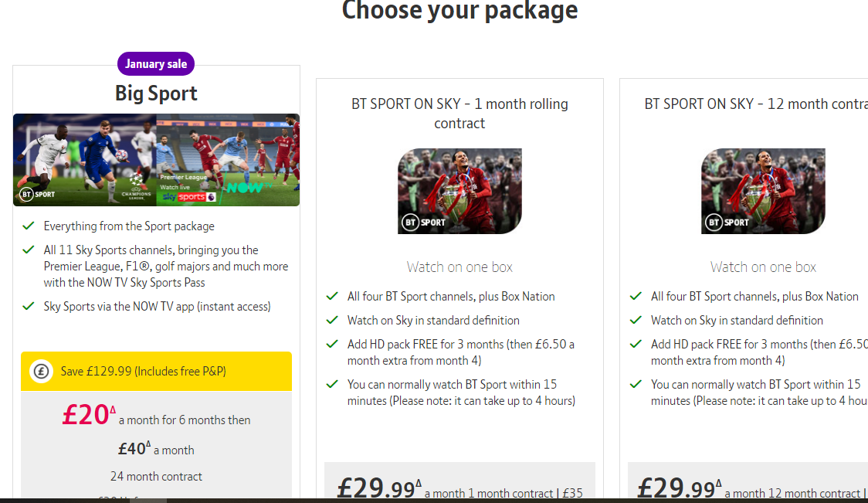
Task: Click the BT Sport logo on the Big Sport banner
Action: 38,194
